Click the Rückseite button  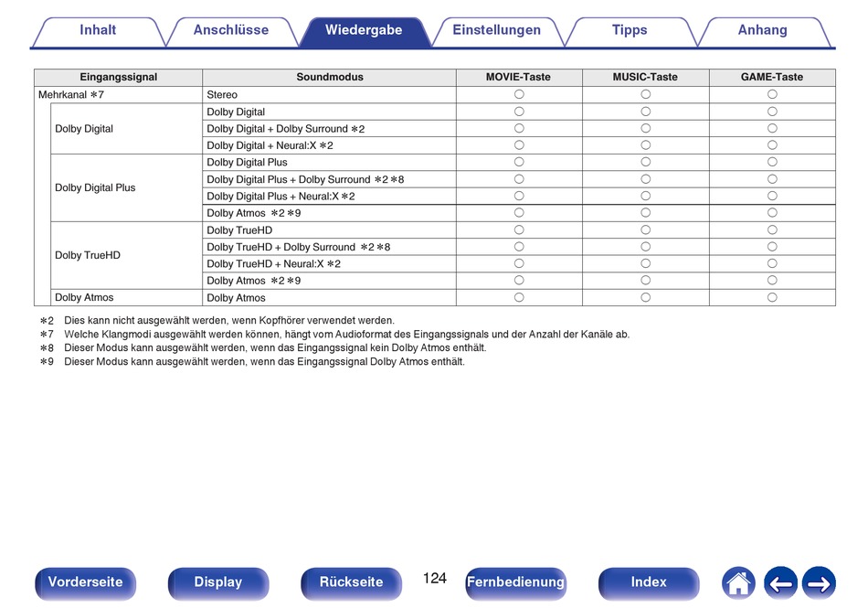pyautogui.click(x=351, y=583)
